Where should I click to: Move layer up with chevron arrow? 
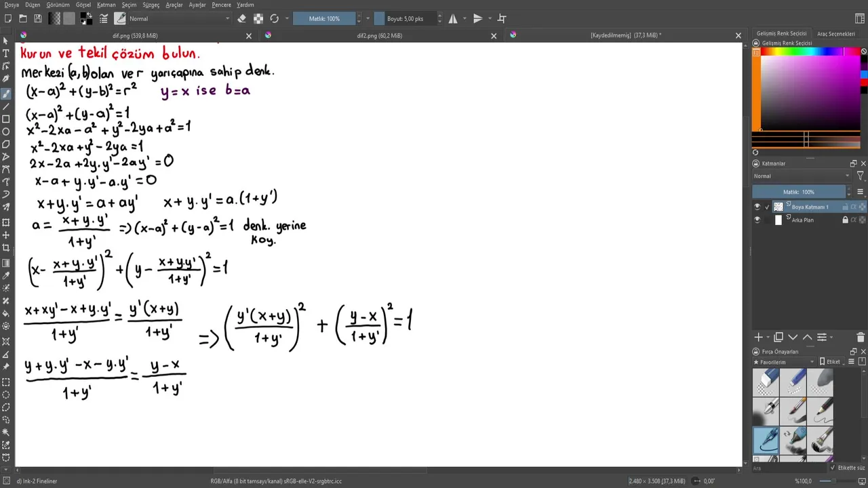807,337
